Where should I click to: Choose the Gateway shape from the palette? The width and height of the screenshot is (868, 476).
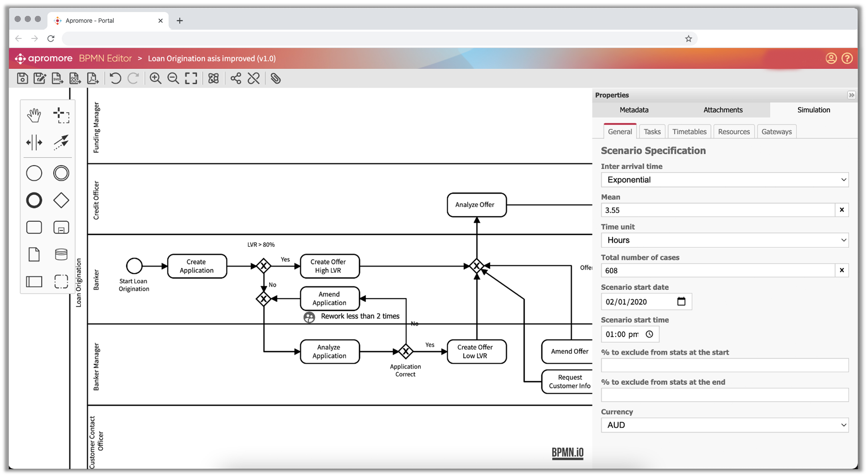click(61, 200)
